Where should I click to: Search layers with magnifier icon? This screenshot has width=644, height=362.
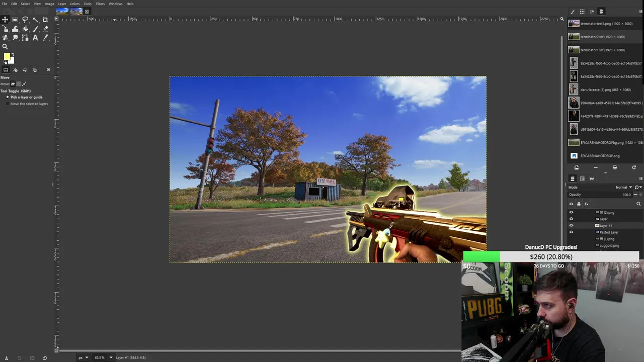click(x=638, y=204)
